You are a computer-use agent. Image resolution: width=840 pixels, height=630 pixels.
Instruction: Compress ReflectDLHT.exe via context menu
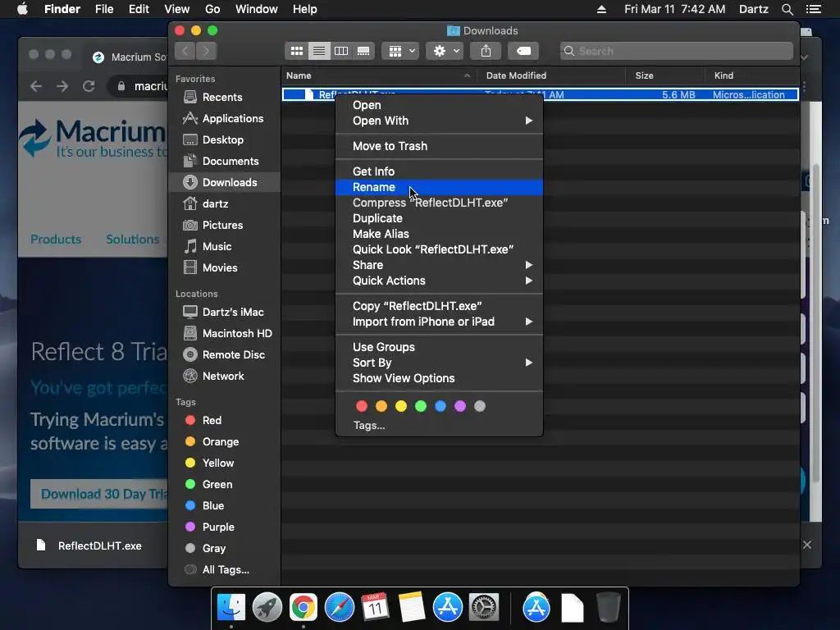click(439, 203)
